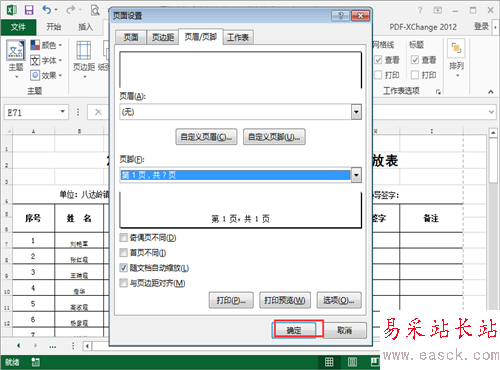The height and width of the screenshot is (370, 500).
Task: Open theme Colors (颜色) menu
Action: [46, 45]
